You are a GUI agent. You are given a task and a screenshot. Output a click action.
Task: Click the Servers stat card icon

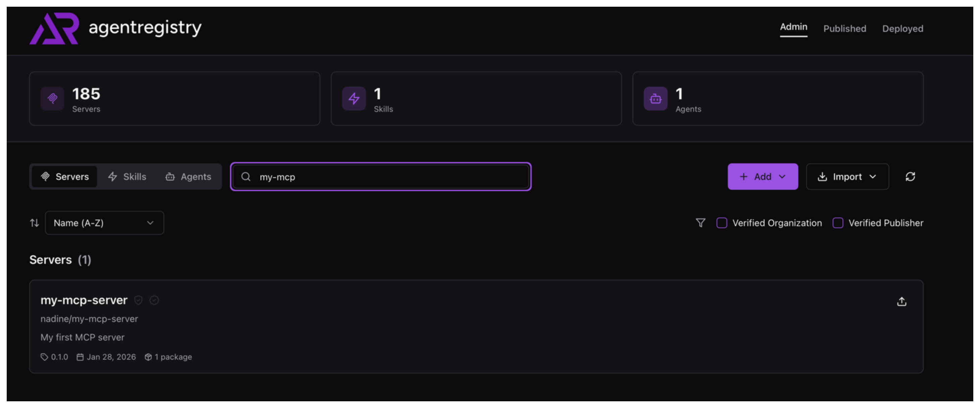point(52,99)
